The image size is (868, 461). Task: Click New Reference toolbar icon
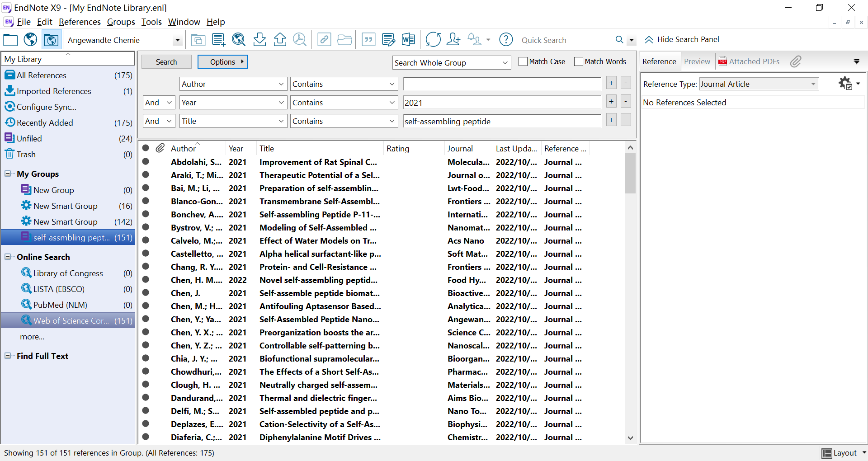click(218, 40)
